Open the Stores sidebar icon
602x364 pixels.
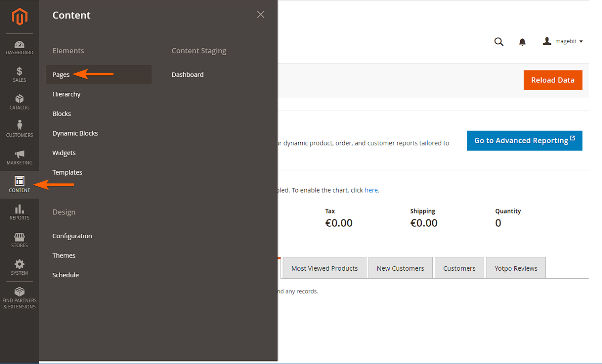[x=19, y=237]
